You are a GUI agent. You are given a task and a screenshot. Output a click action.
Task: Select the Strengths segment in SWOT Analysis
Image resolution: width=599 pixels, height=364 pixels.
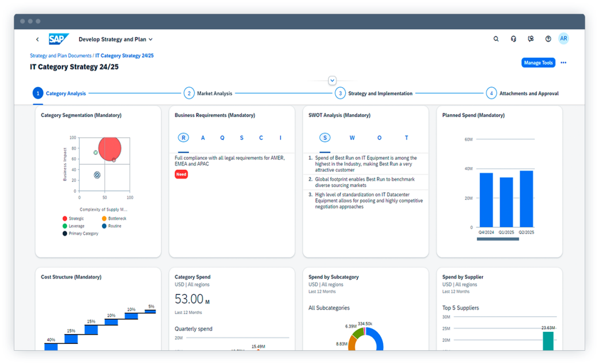coord(324,138)
